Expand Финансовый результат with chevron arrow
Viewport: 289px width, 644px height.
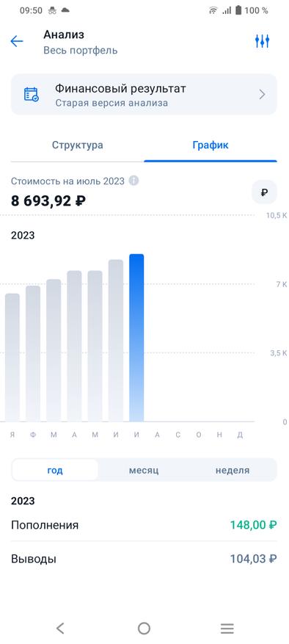pos(263,95)
